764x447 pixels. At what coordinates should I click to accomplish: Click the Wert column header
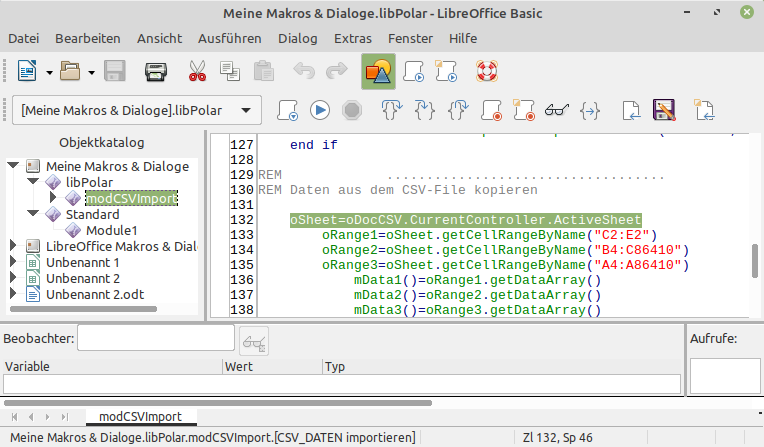[x=272, y=367]
